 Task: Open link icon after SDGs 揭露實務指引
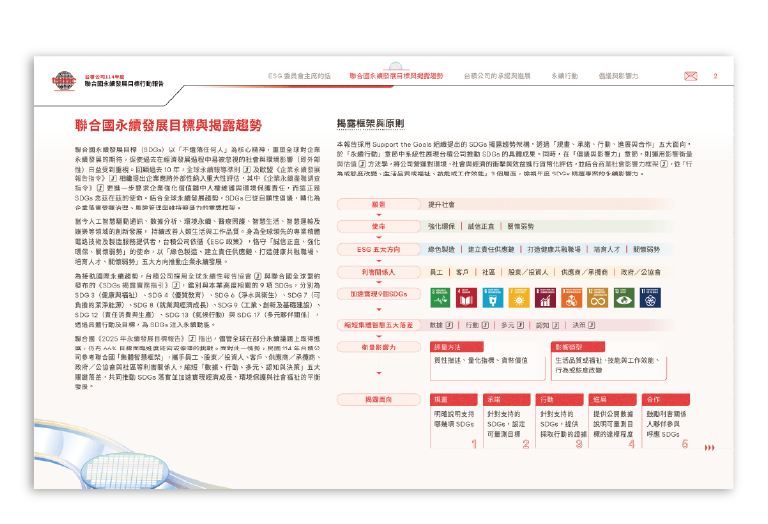[175, 286]
